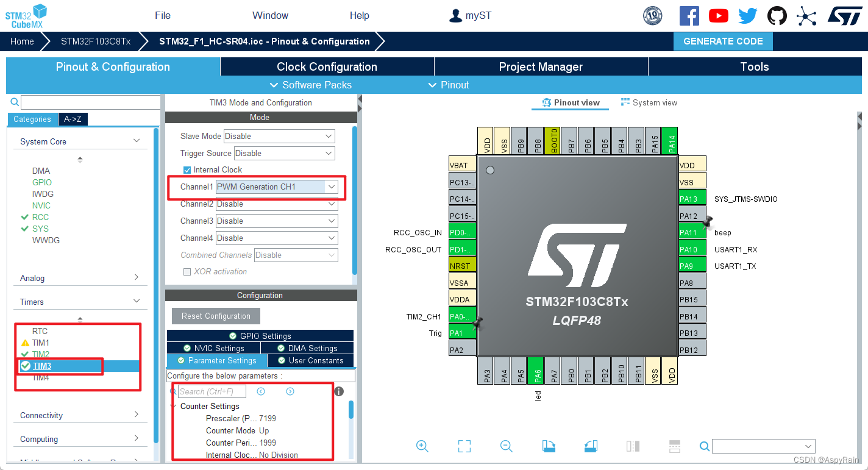The width and height of the screenshot is (868, 470).
Task: Open the NVIC Settings tab
Action: [213, 348]
